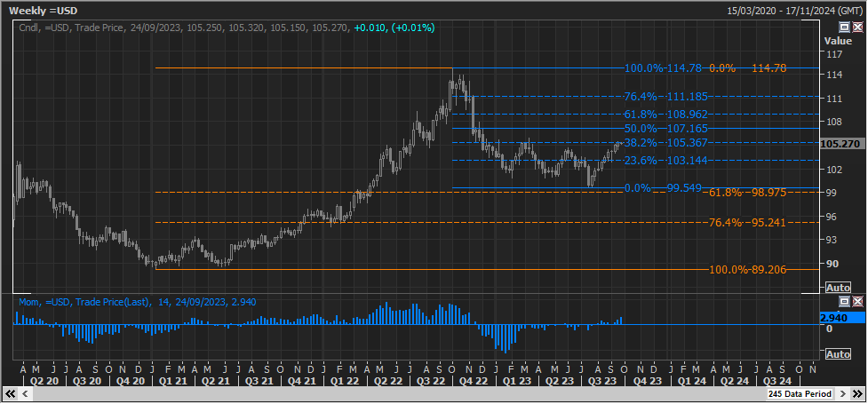Viewport: 868px width, 404px height.
Task: Close the candlestick price chart panel
Action: click(857, 28)
